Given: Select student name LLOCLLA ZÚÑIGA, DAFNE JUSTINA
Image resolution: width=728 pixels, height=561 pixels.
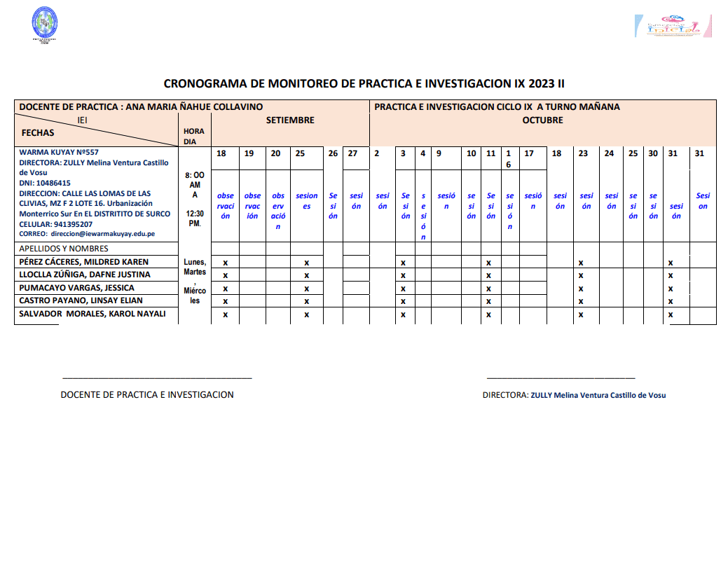Looking at the screenshot, I should pyautogui.click(x=85, y=275).
